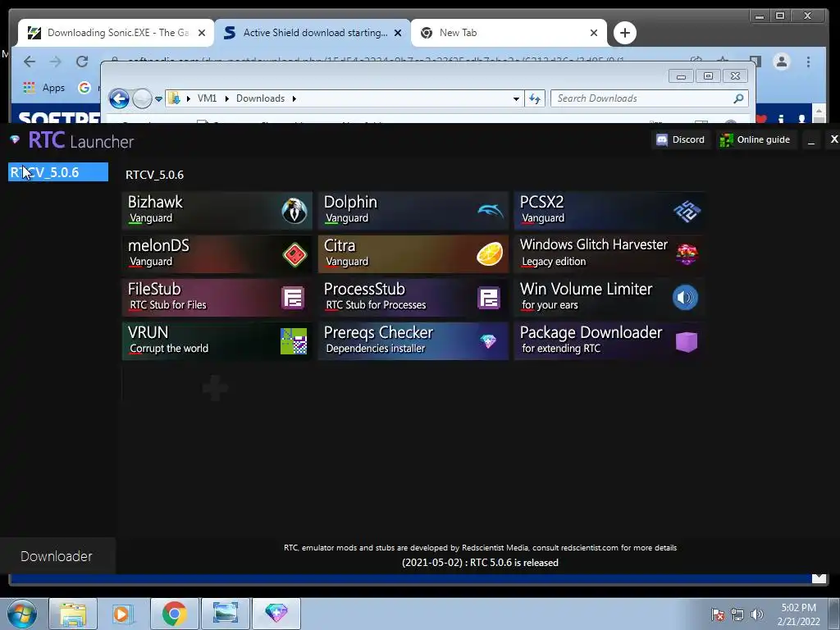Minimize the RTC Launcher window

pyautogui.click(x=811, y=140)
